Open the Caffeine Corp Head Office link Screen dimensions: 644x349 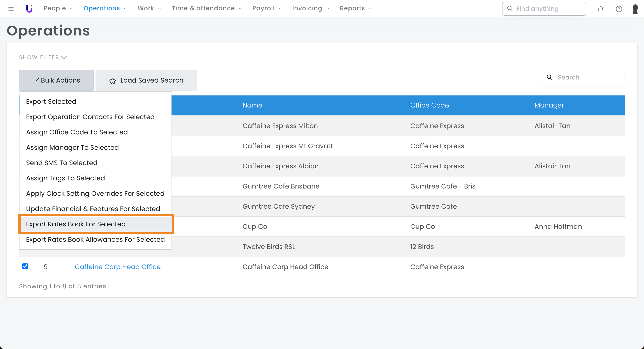[117, 267]
